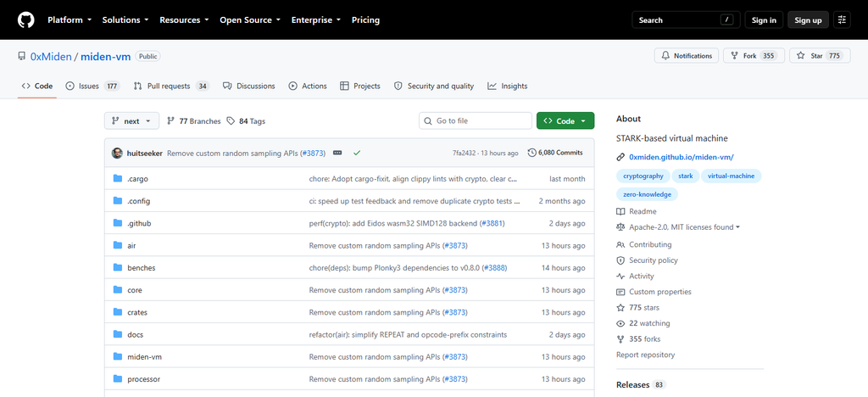Open the #3881 pull request link
The image size is (868, 397).
492,223
